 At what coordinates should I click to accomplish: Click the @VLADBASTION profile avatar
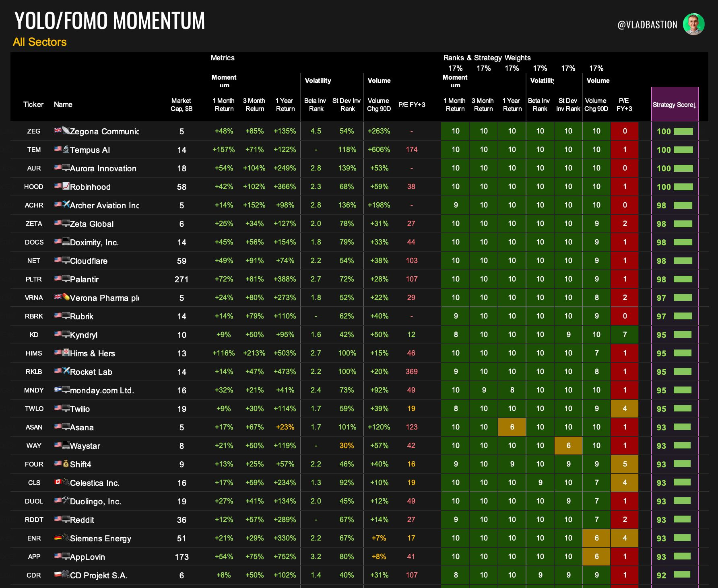click(693, 24)
